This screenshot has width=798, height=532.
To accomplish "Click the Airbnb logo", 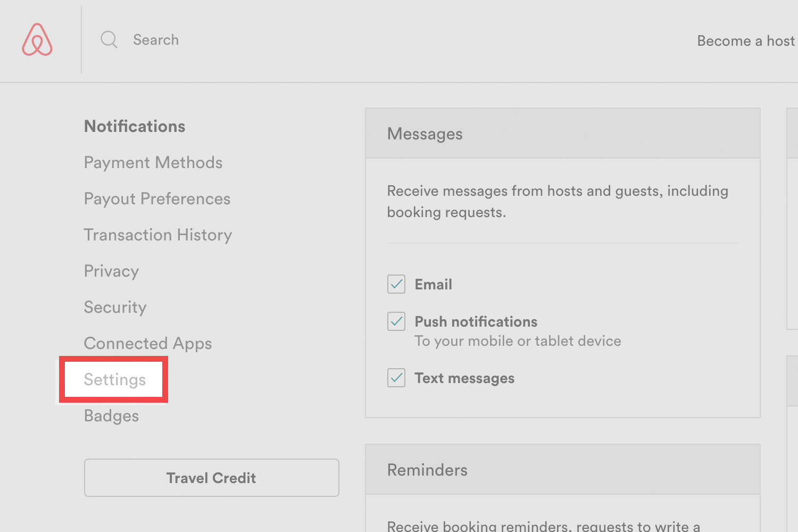I will click(36, 40).
